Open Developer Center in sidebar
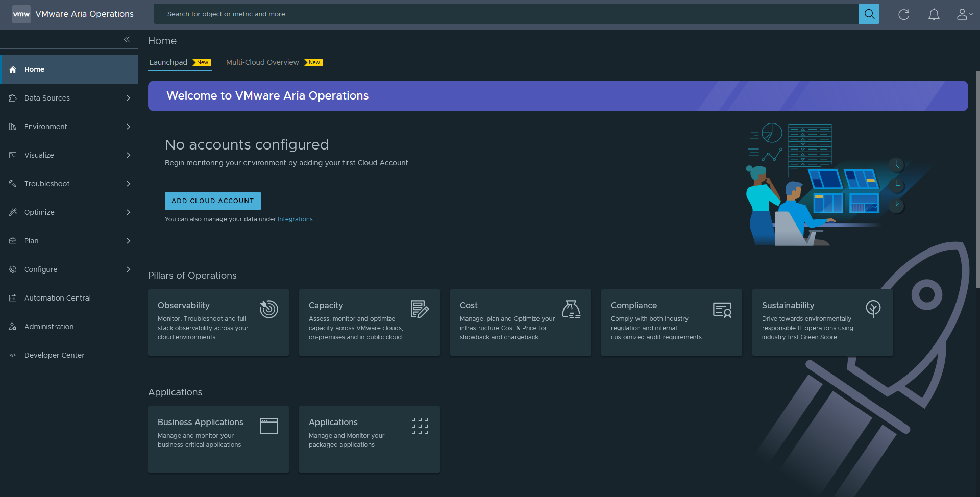The height and width of the screenshot is (497, 980). pyautogui.click(x=69, y=355)
